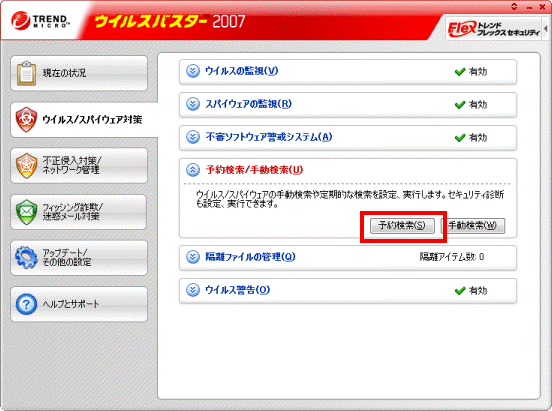Select the ウイルス/スパイウェア対策 tab
The height and width of the screenshot is (411, 552).
coord(84,120)
